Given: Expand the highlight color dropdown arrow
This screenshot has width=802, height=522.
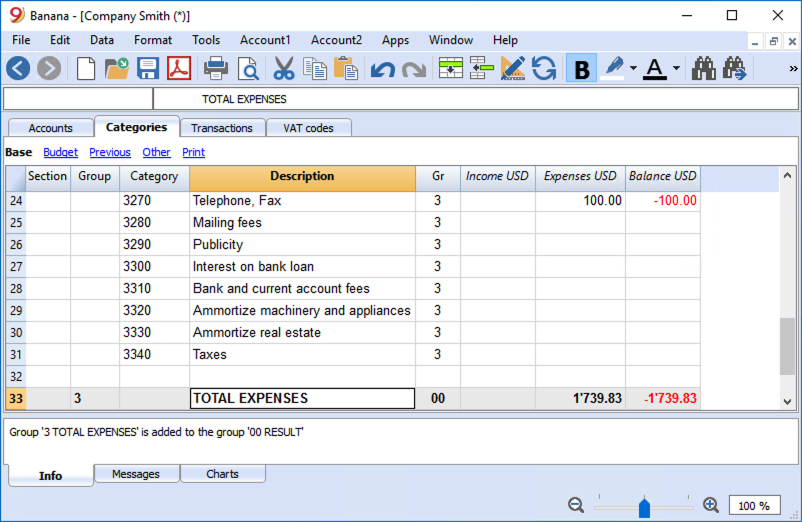Looking at the screenshot, I should point(633,68).
